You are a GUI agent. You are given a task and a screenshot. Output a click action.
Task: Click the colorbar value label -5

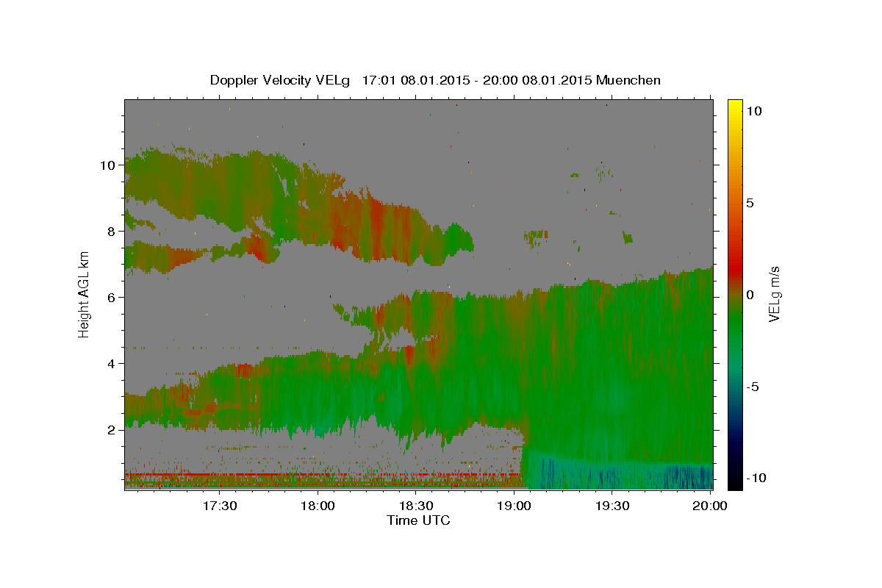point(753,386)
